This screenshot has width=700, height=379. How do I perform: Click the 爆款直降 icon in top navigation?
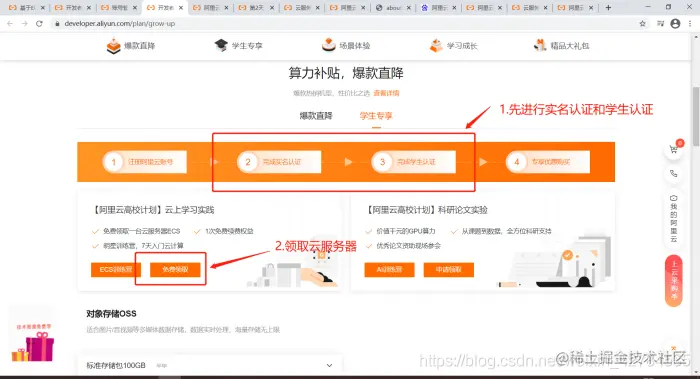[113, 46]
